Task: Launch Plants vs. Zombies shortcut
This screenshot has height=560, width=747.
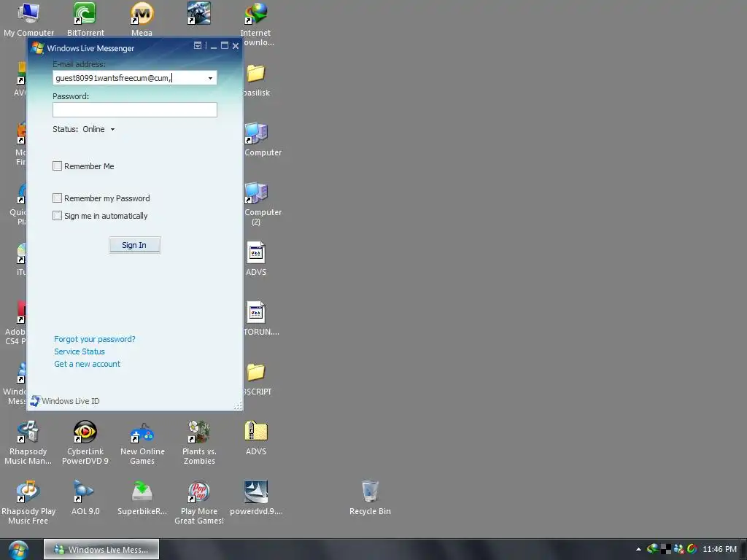Action: [x=199, y=443]
